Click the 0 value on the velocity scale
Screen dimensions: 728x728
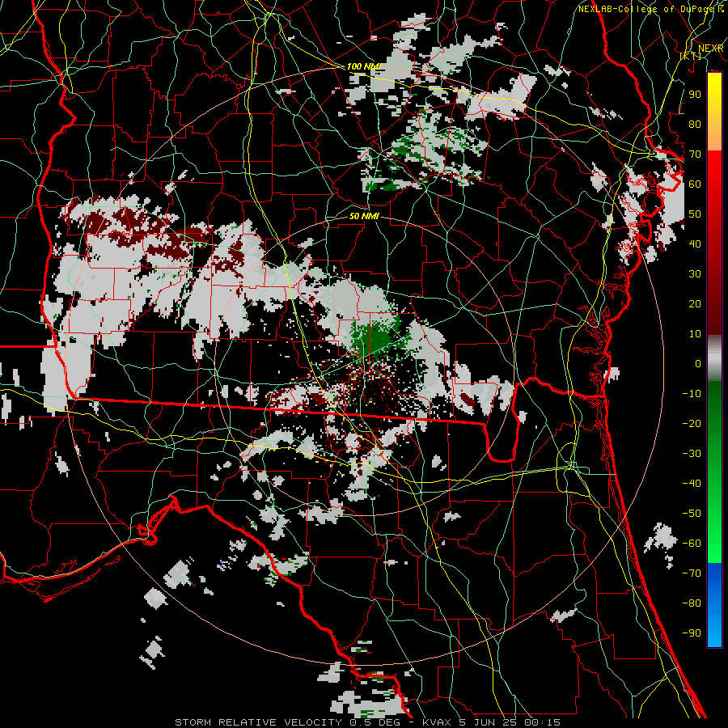(698, 363)
